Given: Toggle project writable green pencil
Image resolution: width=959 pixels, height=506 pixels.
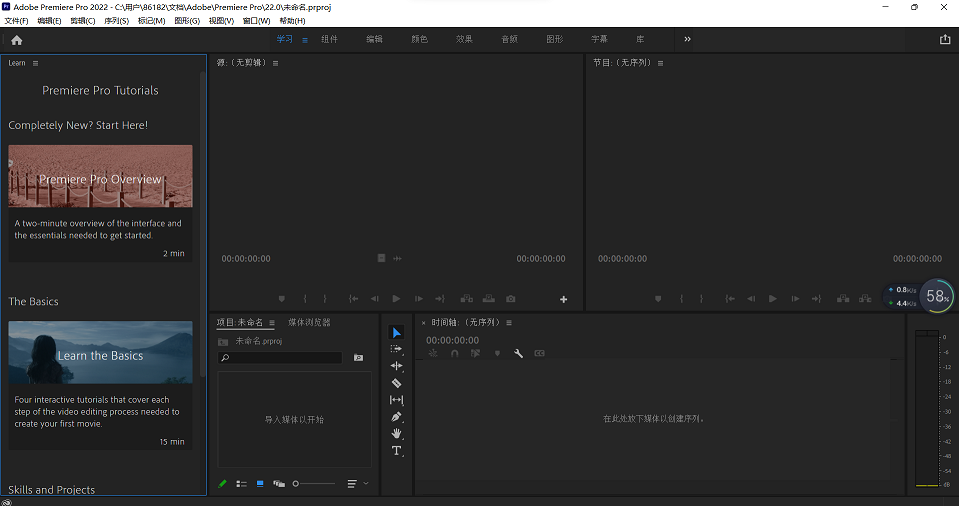Looking at the screenshot, I should [x=223, y=483].
